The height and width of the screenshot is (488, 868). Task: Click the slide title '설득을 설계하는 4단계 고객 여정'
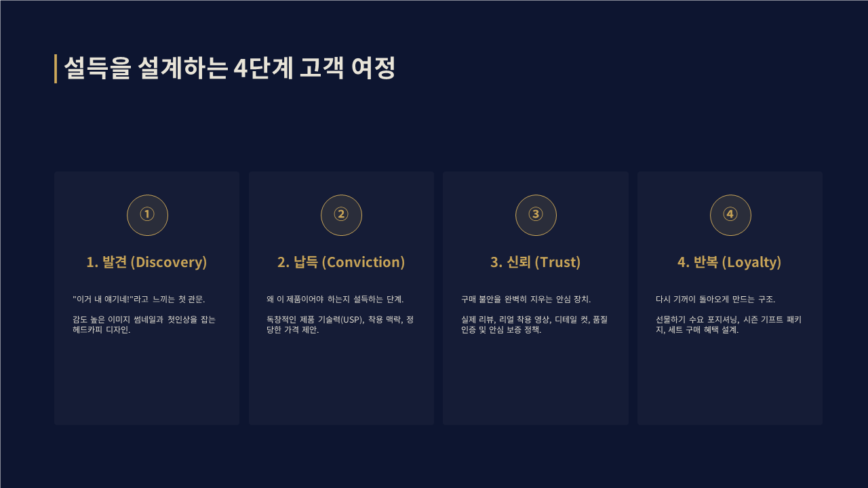(x=229, y=68)
